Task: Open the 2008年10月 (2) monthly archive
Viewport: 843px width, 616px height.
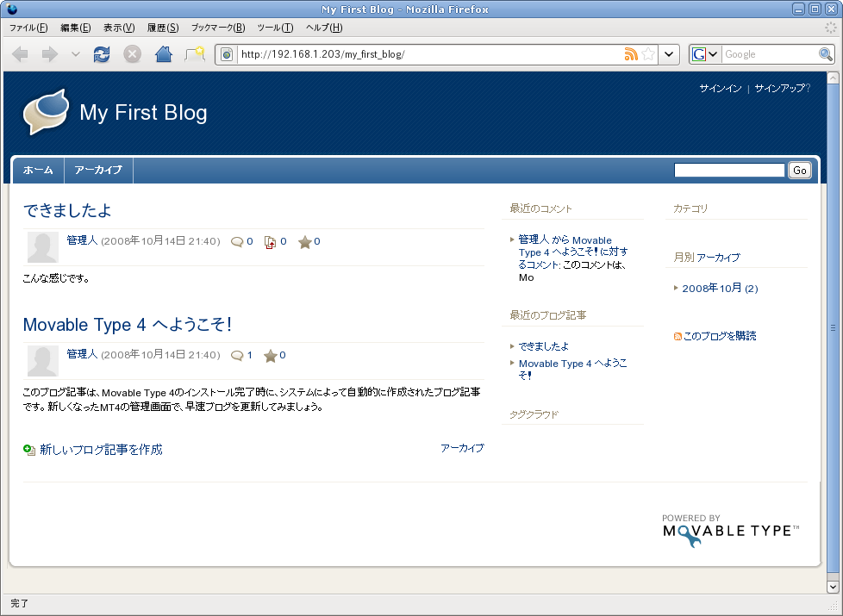Action: click(720, 289)
